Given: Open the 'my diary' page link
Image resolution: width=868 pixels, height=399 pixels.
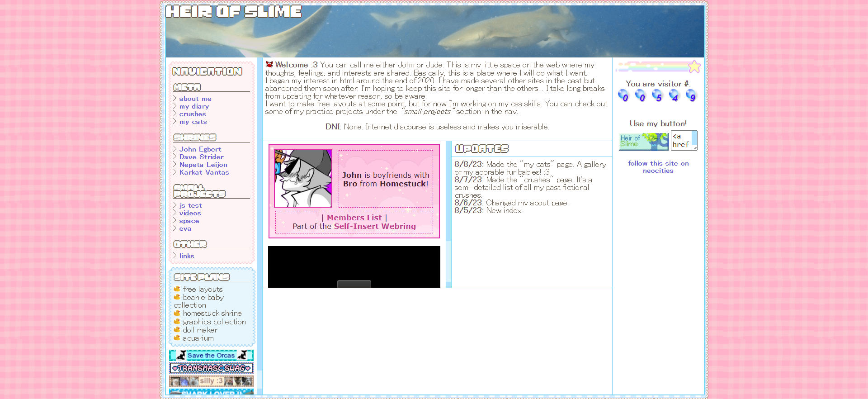Looking at the screenshot, I should point(194,106).
